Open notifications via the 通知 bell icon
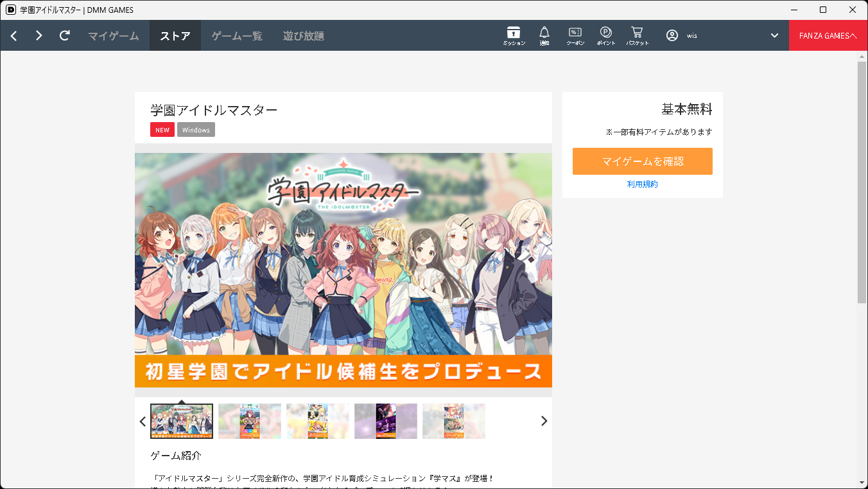The width and height of the screenshot is (868, 489). coord(544,35)
